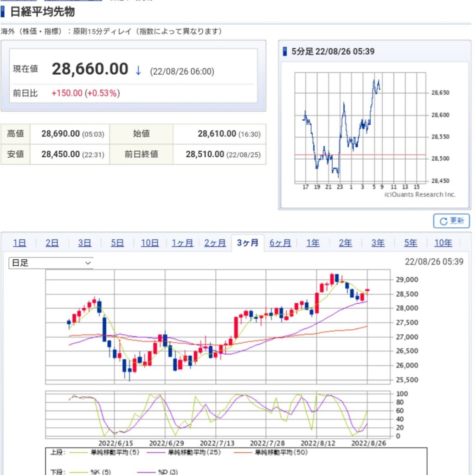Click the 現在値 timestamp (22/08/26 06:00)
Image resolution: width=476 pixels, height=475 pixels.
pyautogui.click(x=182, y=71)
